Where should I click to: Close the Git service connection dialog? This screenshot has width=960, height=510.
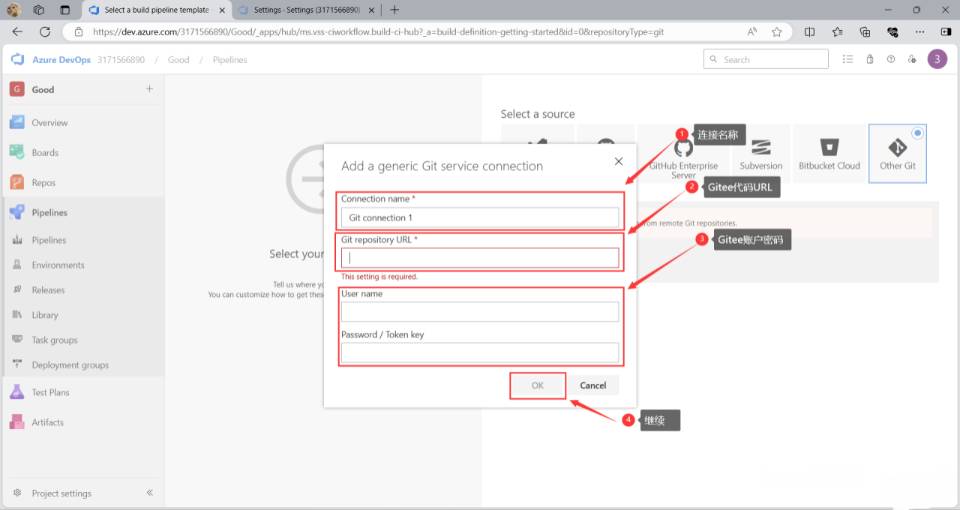(618, 161)
